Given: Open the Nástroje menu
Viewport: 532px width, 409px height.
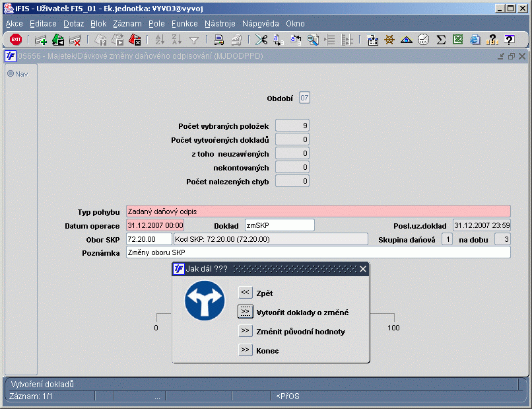Looking at the screenshot, I should pos(220,24).
